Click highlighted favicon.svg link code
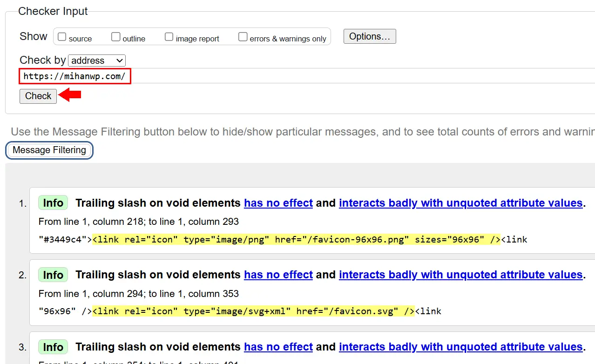The width and height of the screenshot is (595, 364). point(253,311)
